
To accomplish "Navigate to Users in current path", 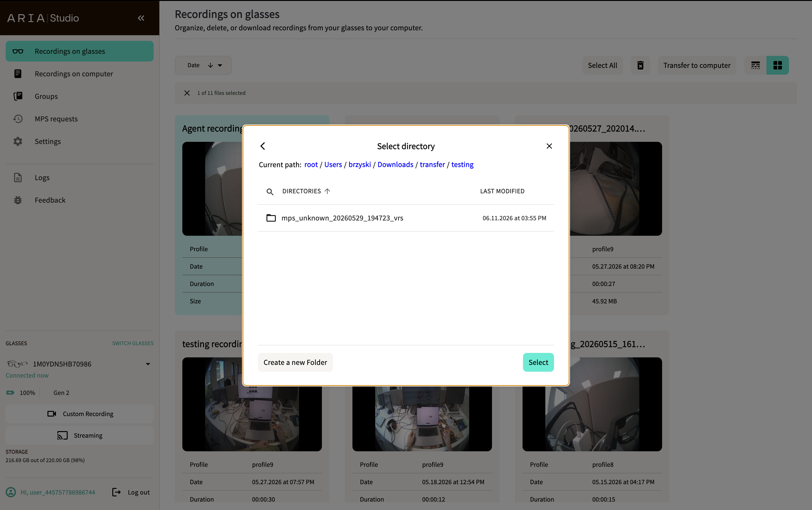I will pyautogui.click(x=333, y=165).
